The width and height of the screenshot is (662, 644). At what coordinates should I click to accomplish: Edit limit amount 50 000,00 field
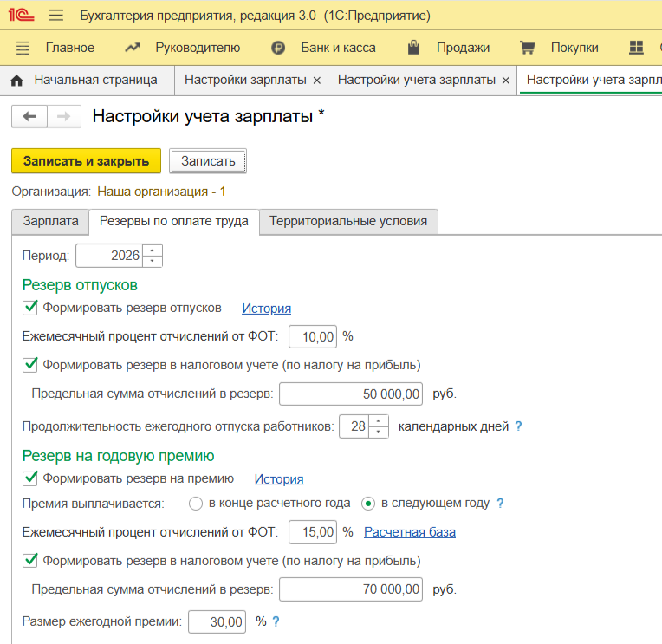pos(351,394)
